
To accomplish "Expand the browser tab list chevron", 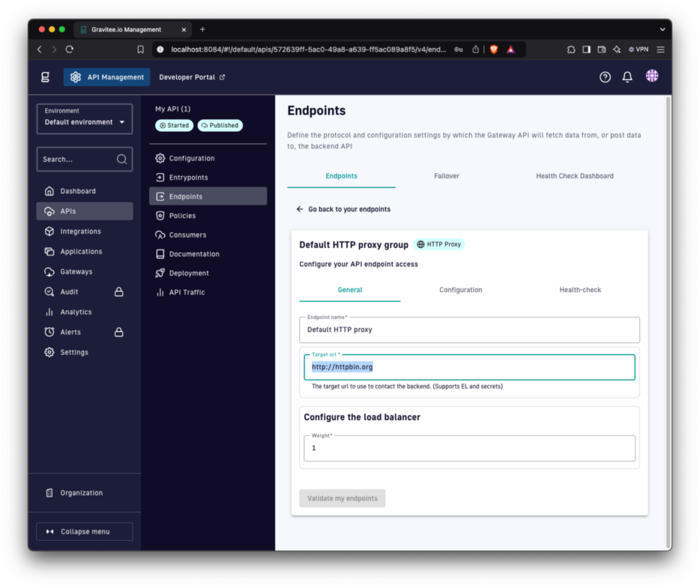I will [663, 29].
